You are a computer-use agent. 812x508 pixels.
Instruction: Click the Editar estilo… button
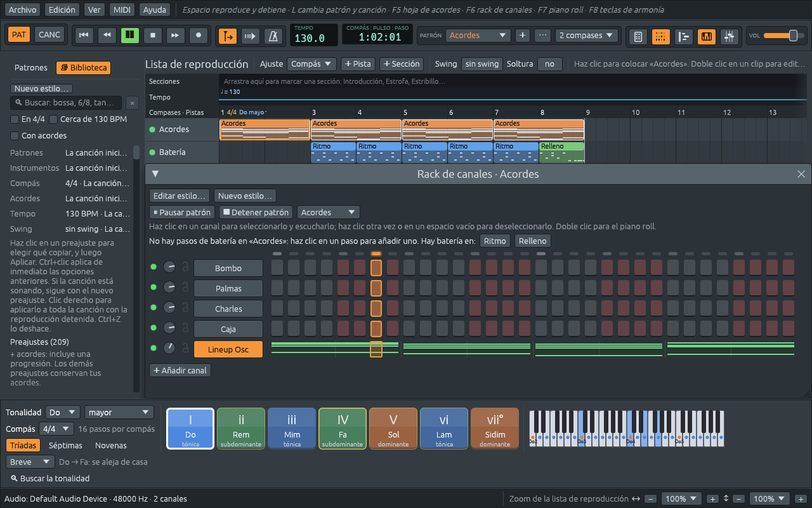point(180,196)
